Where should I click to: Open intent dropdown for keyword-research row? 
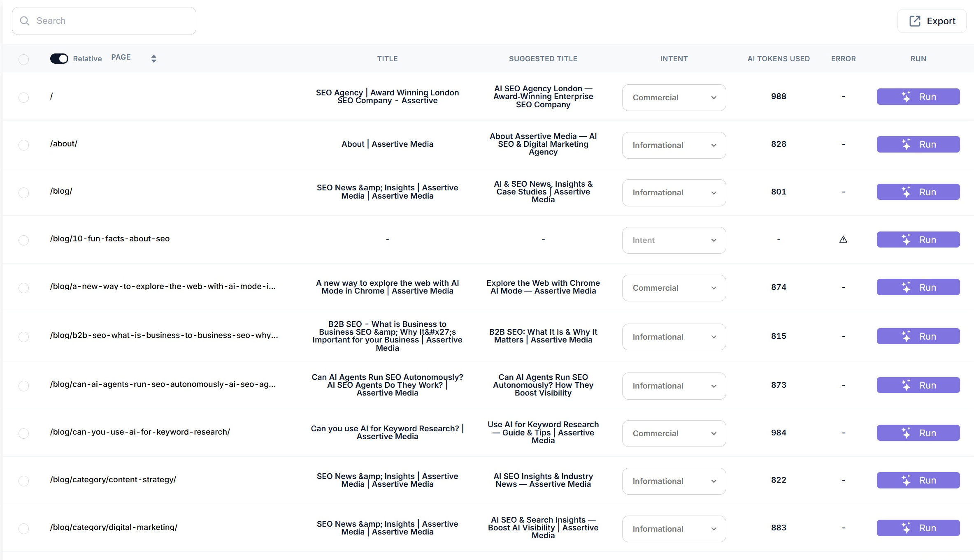674,433
